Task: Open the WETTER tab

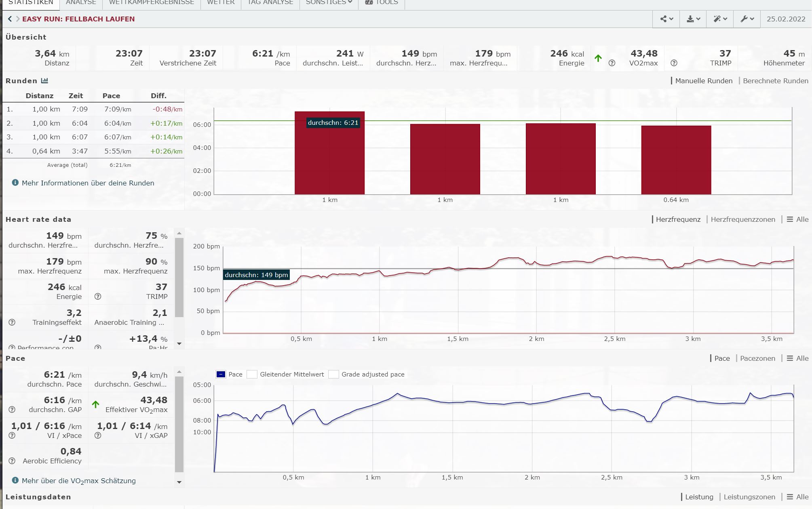Action: [x=221, y=2]
